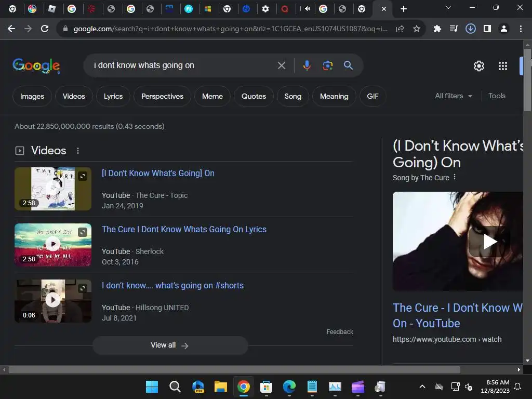532x399 pixels.
Task: Show hidden system tray icons
Action: pos(422,387)
